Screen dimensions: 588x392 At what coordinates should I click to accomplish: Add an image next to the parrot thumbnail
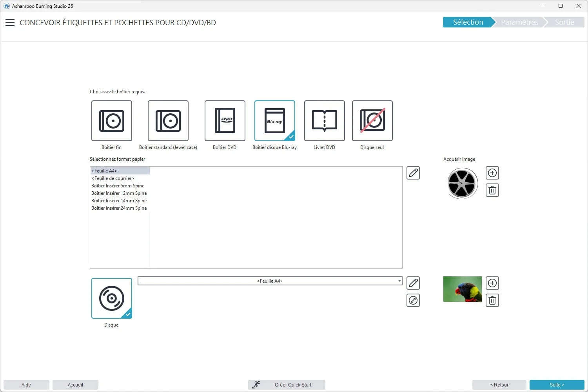(492, 283)
